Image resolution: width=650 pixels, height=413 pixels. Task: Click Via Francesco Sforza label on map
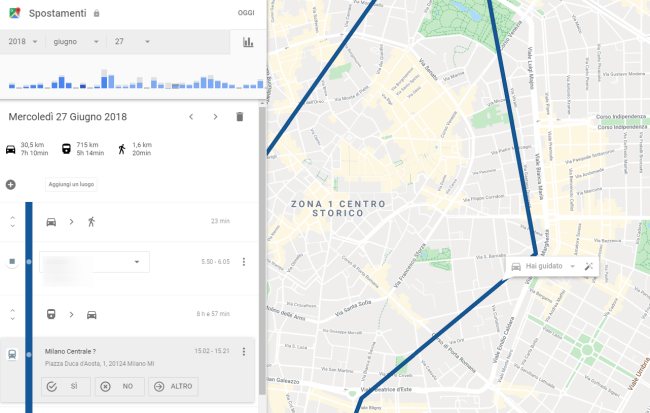[410, 266]
